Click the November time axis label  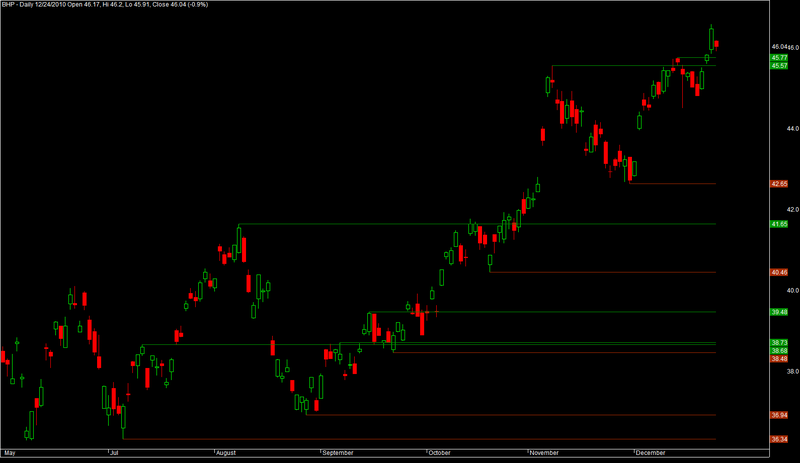coord(544,453)
